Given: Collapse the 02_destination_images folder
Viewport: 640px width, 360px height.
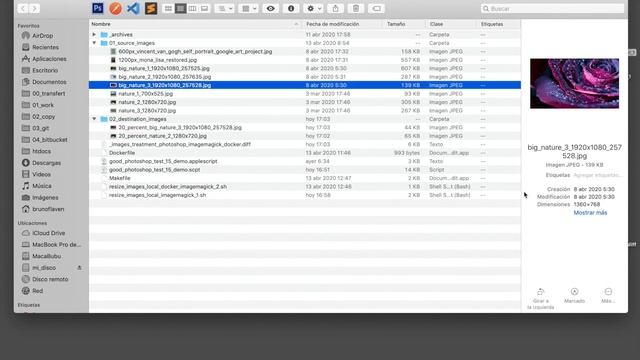Looking at the screenshot, I should [x=94, y=119].
